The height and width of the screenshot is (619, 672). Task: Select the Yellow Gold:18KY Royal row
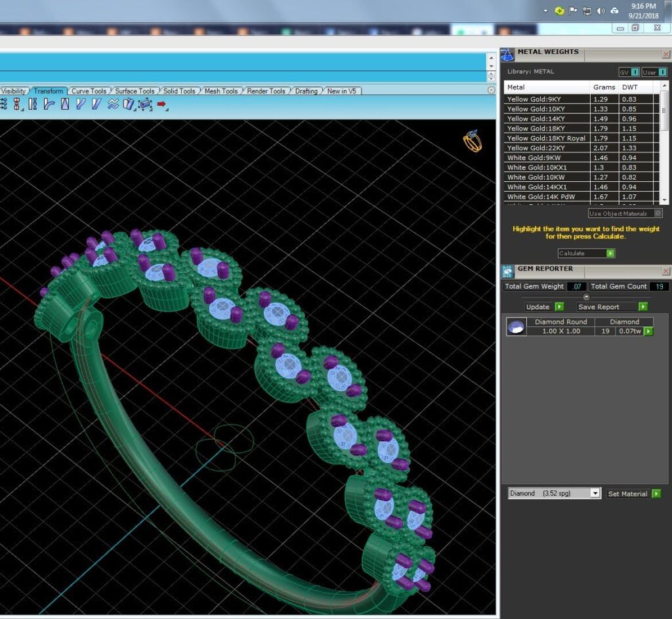581,139
